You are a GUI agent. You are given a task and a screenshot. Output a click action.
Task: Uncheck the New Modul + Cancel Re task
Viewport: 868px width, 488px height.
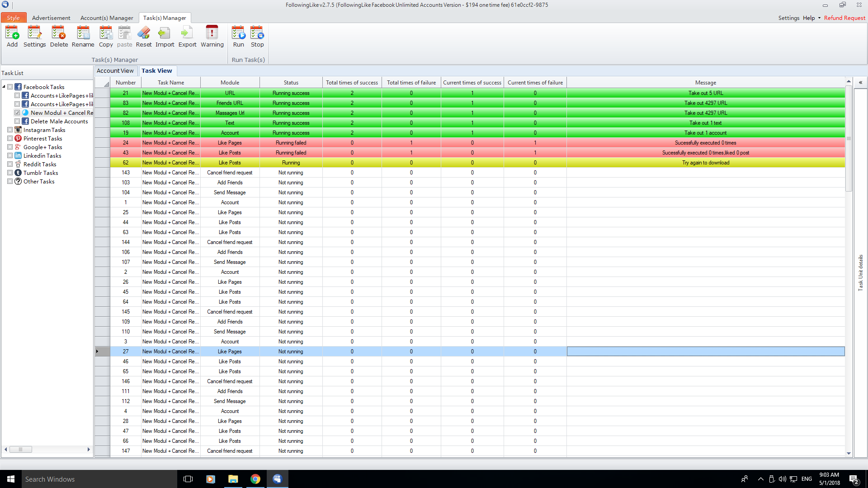(x=17, y=113)
